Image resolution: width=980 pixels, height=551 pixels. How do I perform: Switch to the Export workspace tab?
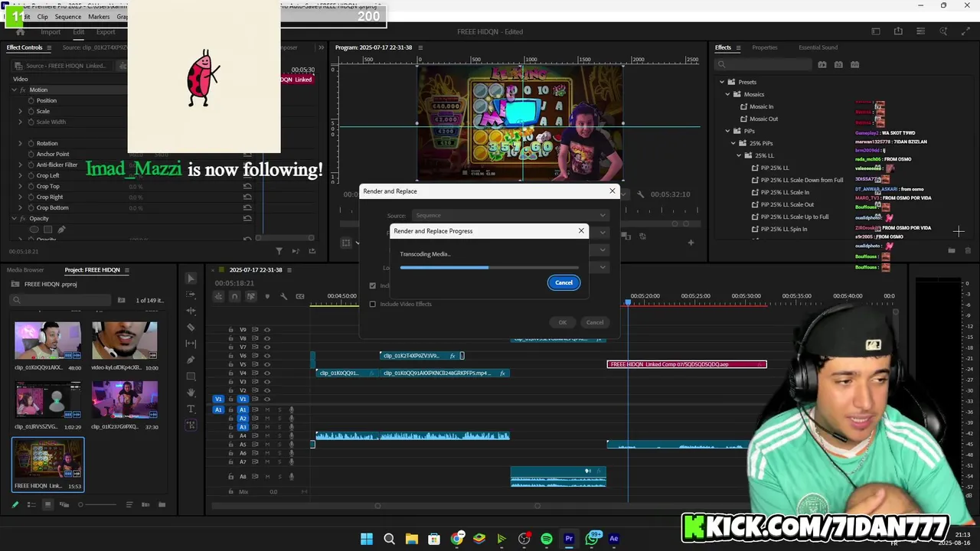point(106,32)
